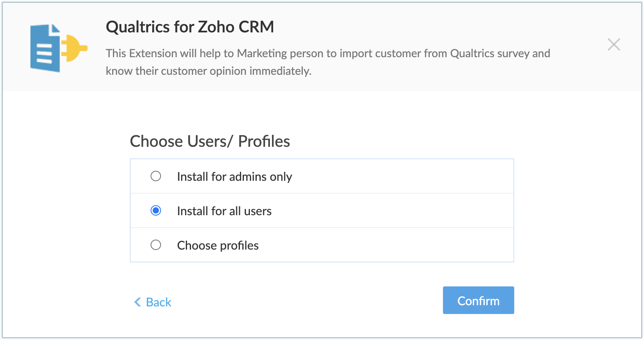Go back using the Back link

(158, 302)
